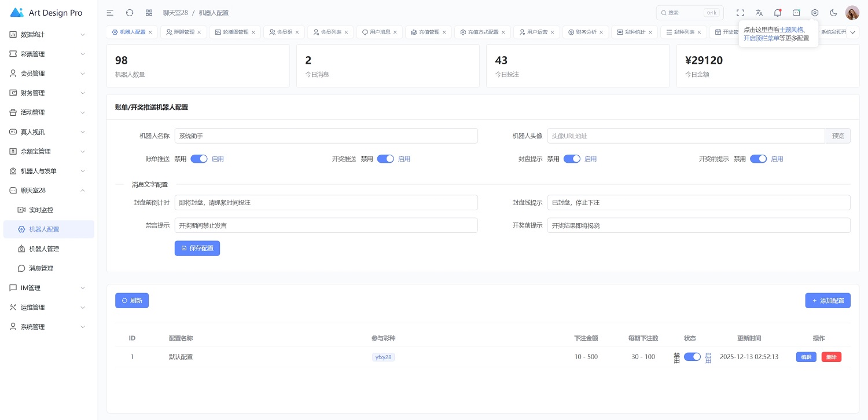This screenshot has width=868, height=420.
Task: Open 消息管理 in the sidebar
Action: click(41, 268)
